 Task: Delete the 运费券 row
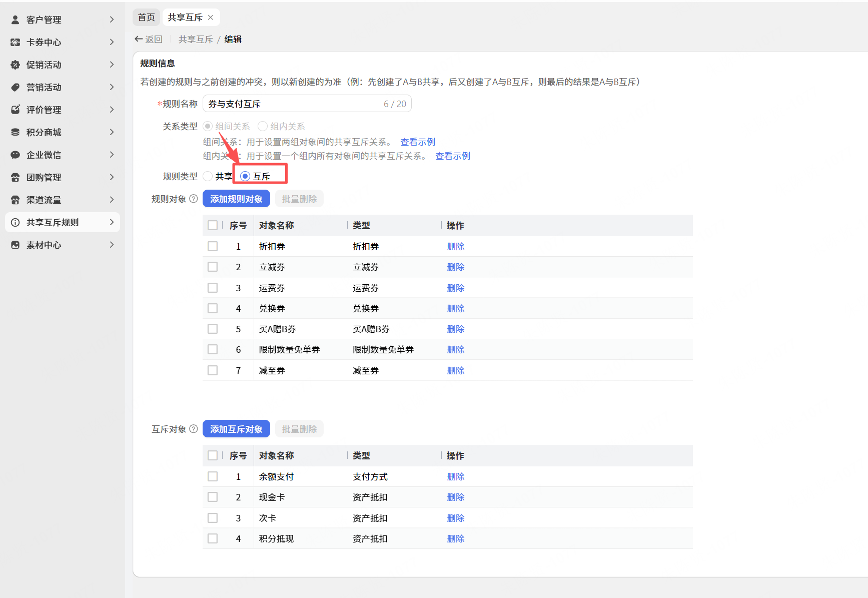coord(456,288)
